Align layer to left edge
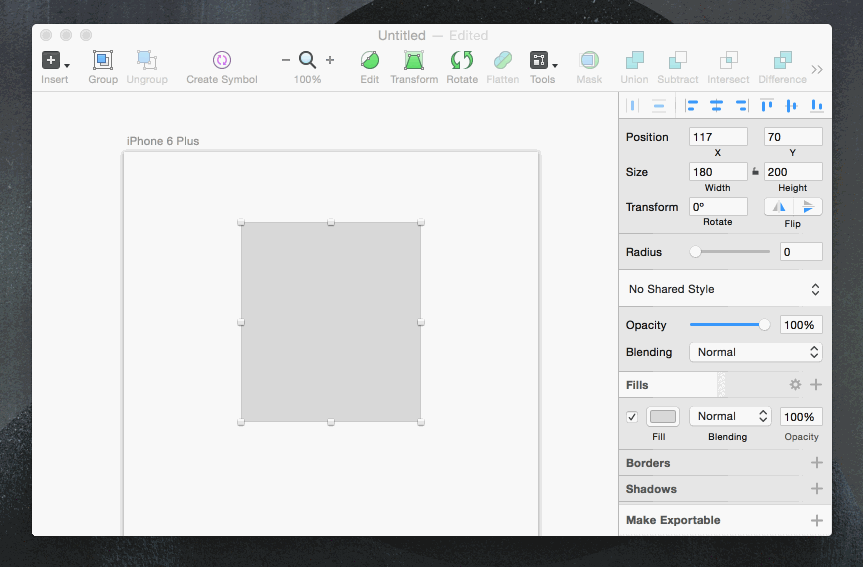 pos(691,105)
